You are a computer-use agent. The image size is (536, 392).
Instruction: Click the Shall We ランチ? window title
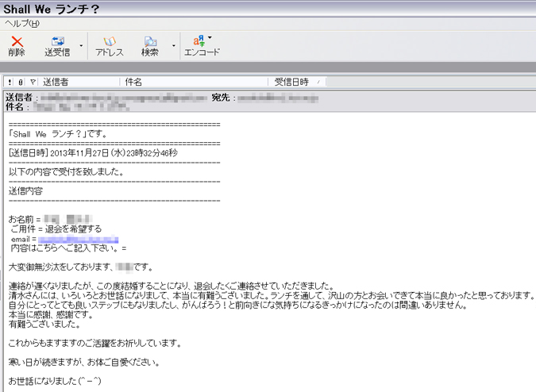52,9
